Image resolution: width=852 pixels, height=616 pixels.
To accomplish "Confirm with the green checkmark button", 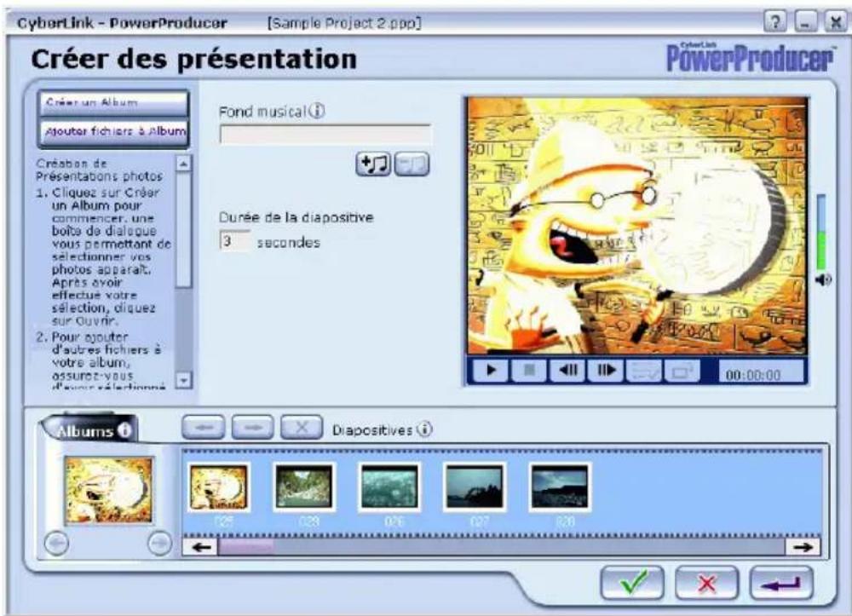I will 632,584.
